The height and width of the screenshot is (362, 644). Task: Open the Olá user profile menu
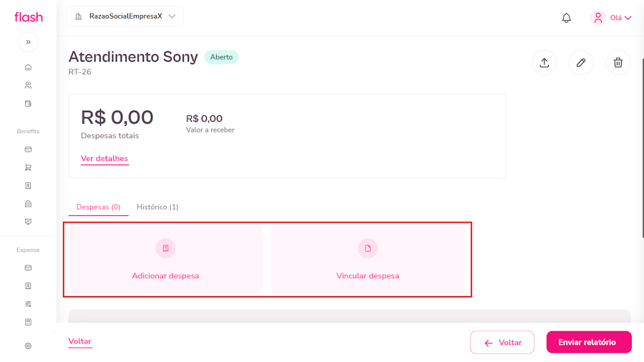coord(611,18)
